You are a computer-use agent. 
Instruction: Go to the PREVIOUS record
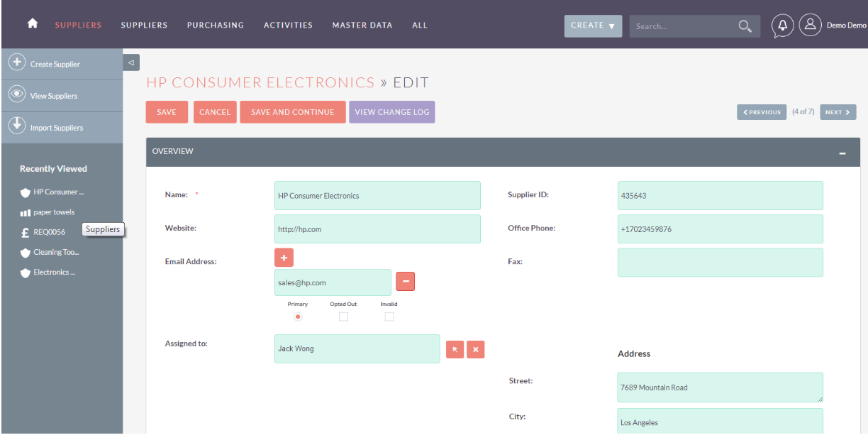[762, 112]
